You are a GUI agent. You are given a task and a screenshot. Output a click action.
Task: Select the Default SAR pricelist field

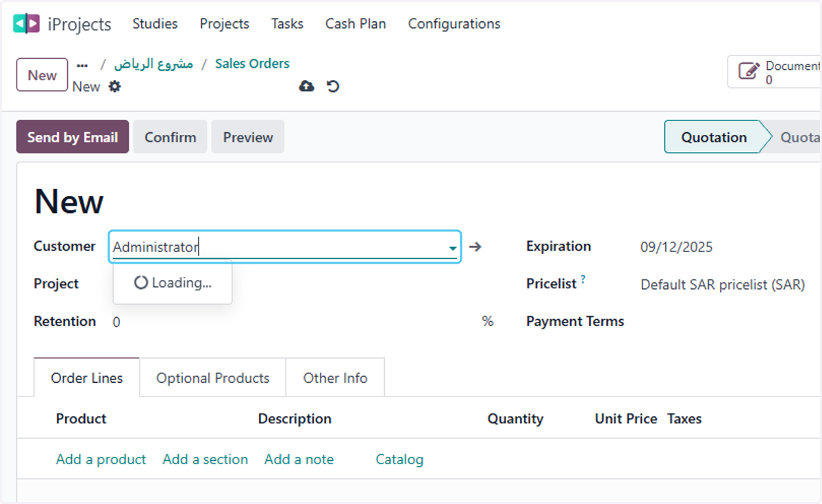[723, 285]
